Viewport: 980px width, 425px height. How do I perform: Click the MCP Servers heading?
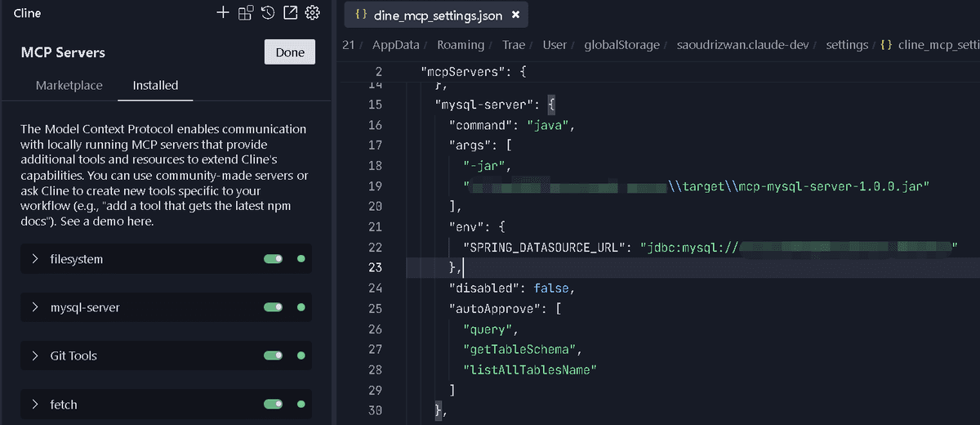click(x=63, y=52)
